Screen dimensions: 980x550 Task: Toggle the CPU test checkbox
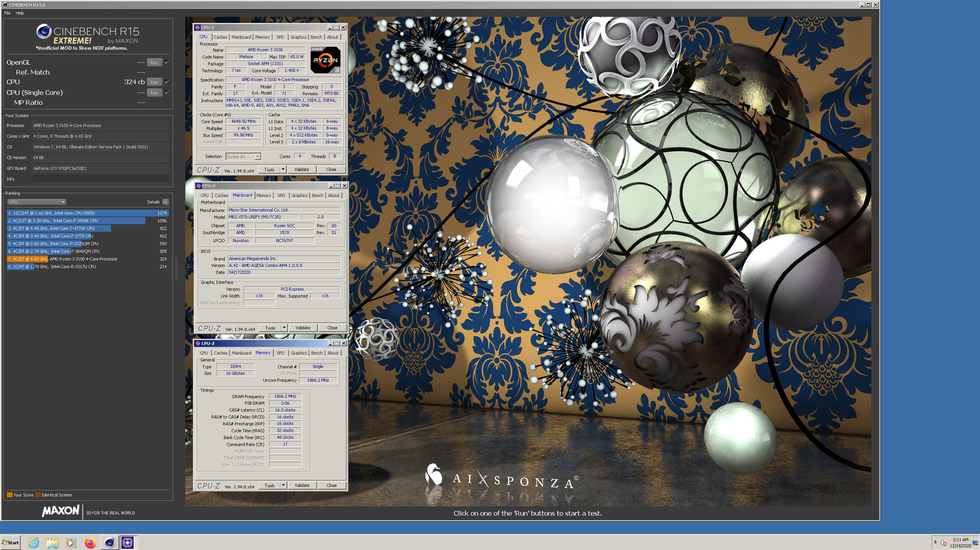click(167, 81)
